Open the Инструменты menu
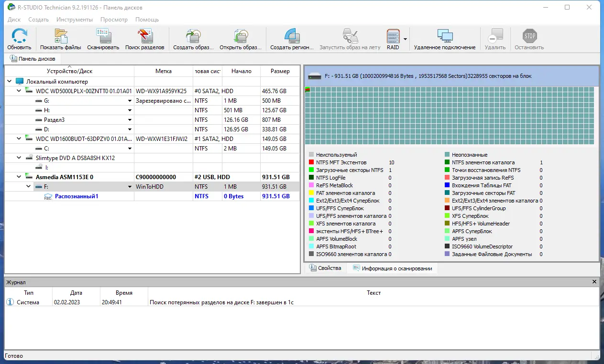 click(74, 20)
